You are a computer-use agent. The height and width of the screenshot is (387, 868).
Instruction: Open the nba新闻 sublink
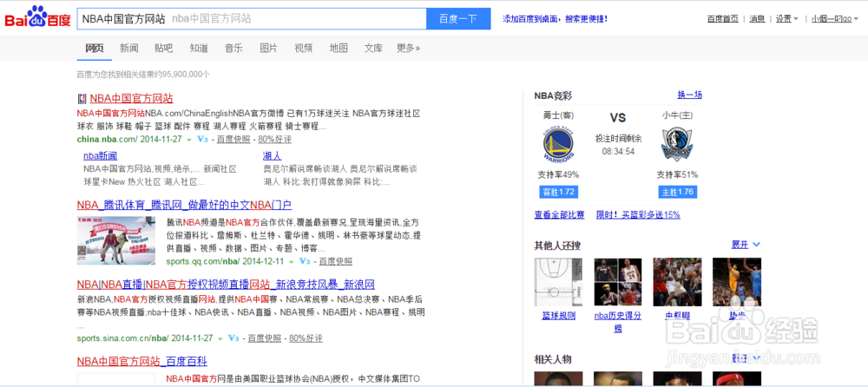pyautogui.click(x=100, y=155)
